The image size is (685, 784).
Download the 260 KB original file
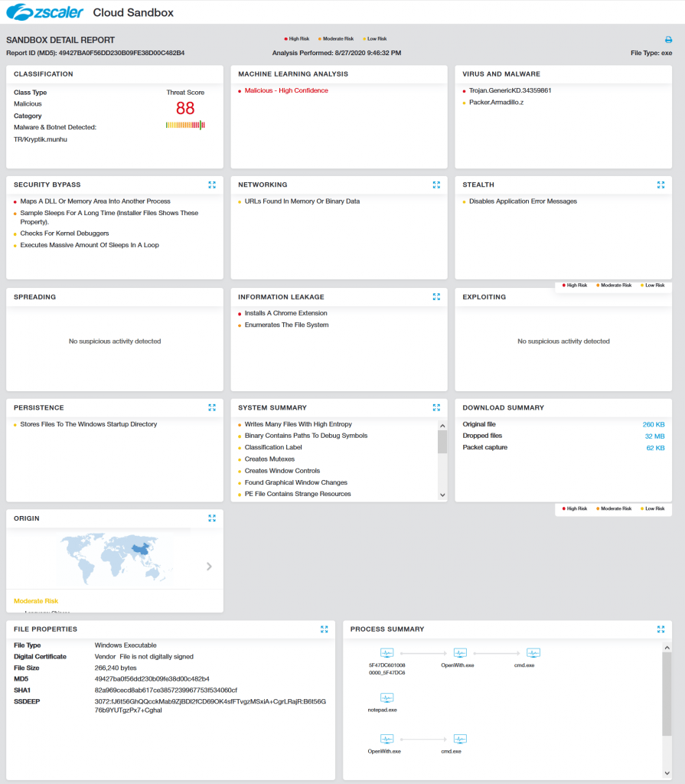(x=653, y=424)
